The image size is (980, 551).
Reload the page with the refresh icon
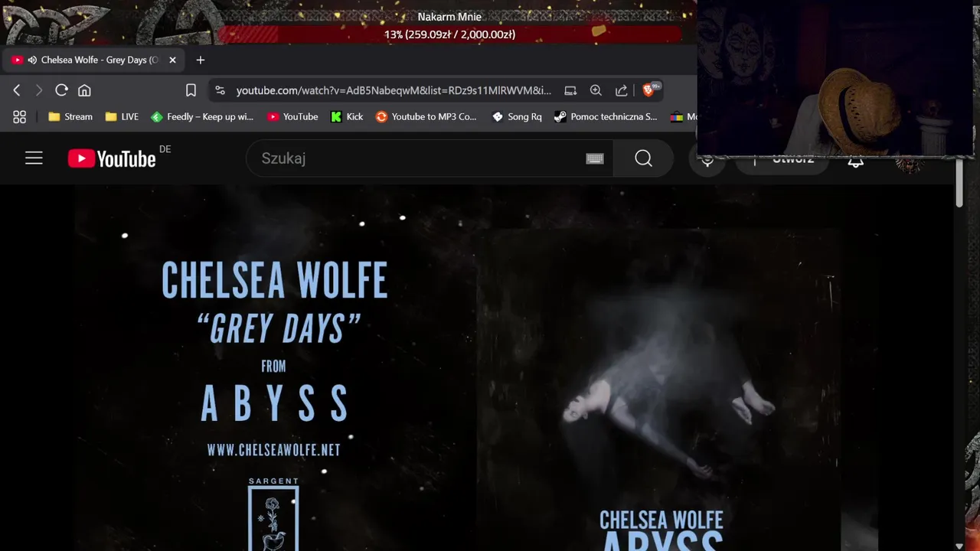click(x=62, y=90)
